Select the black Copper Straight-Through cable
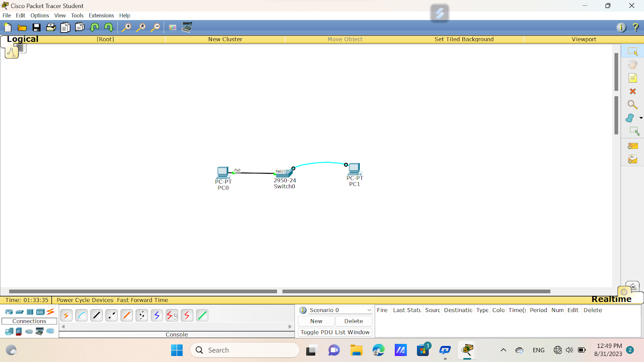 tap(97, 315)
